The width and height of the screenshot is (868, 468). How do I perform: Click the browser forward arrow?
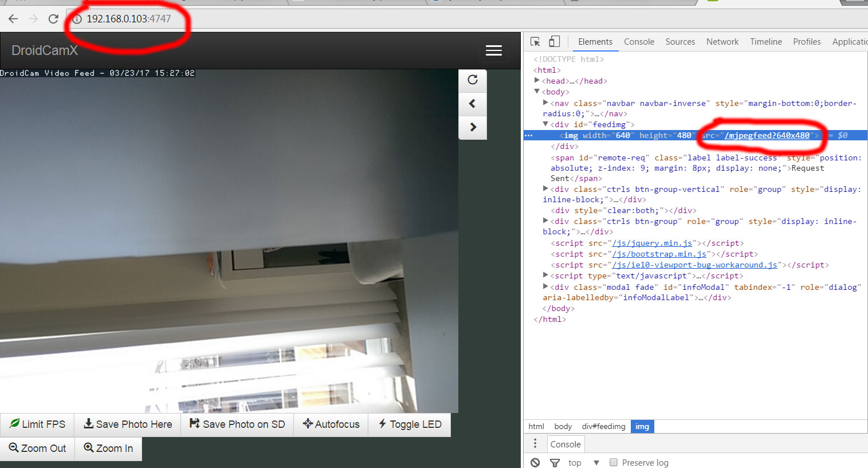[33, 19]
